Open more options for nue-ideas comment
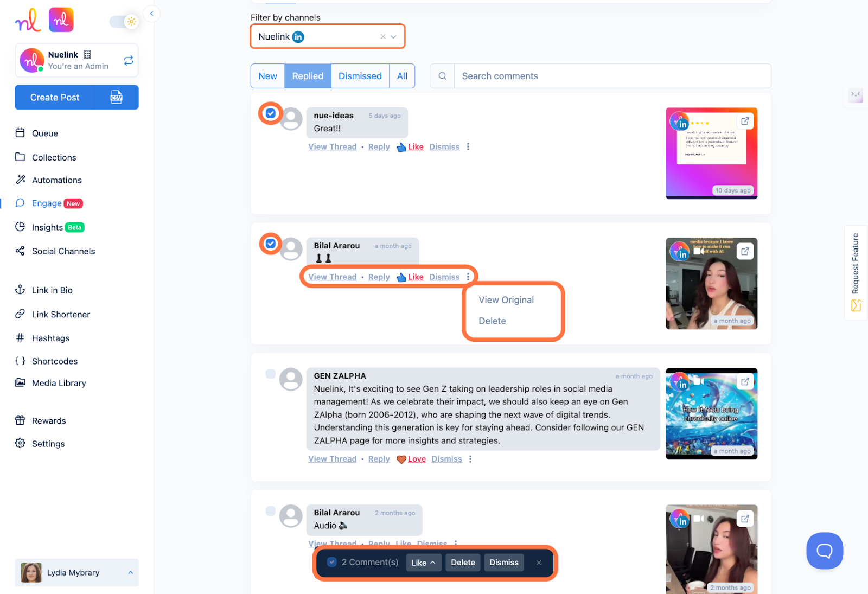 tap(468, 146)
